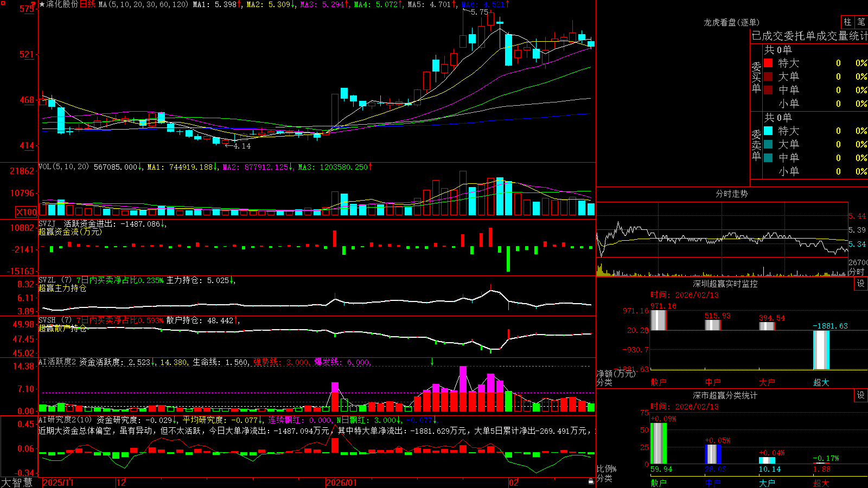Click the 委买单 section label

coord(756,77)
